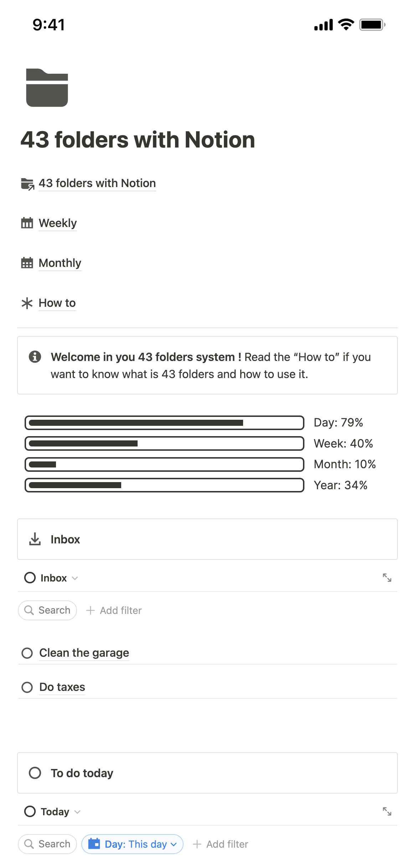
Task: Click the Day progress bar
Action: click(x=164, y=423)
